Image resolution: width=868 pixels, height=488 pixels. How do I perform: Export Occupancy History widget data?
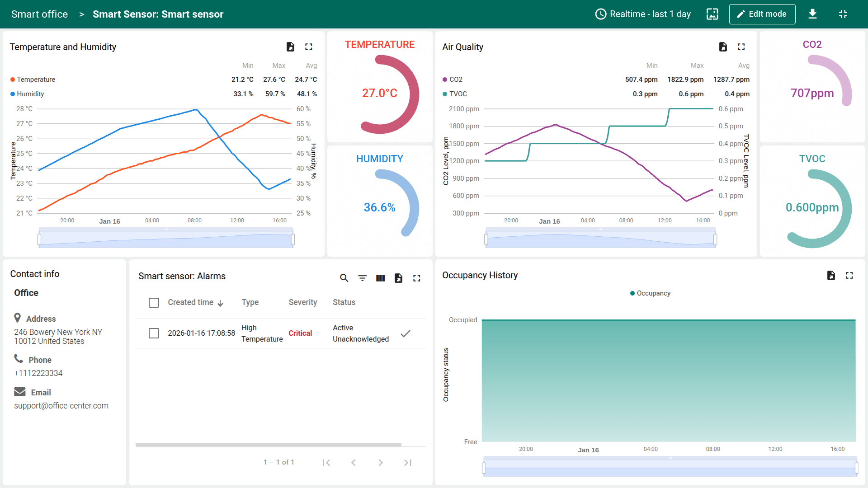(831, 275)
